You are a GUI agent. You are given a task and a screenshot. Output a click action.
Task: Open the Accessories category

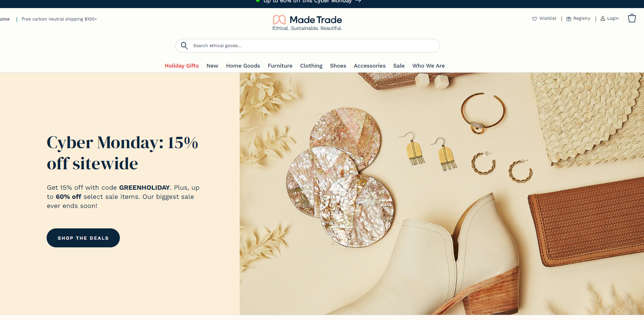[369, 66]
